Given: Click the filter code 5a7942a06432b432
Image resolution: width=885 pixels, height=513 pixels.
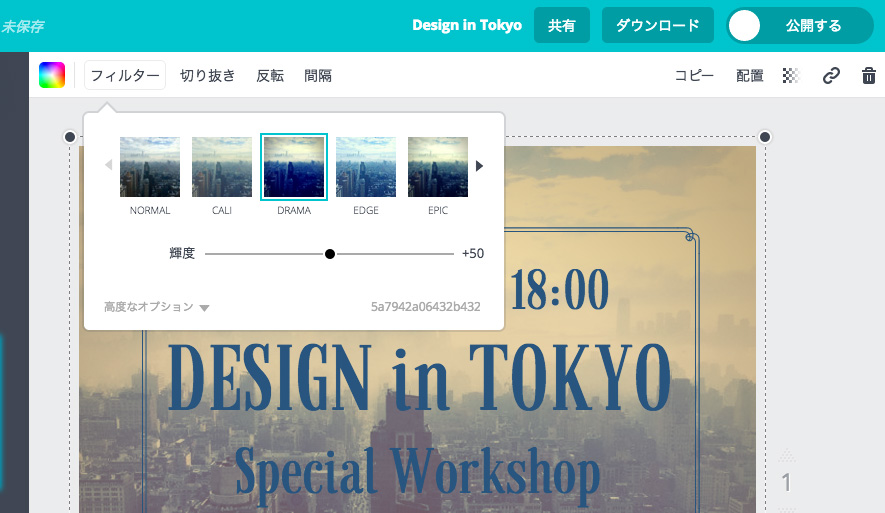Looking at the screenshot, I should [x=426, y=306].
